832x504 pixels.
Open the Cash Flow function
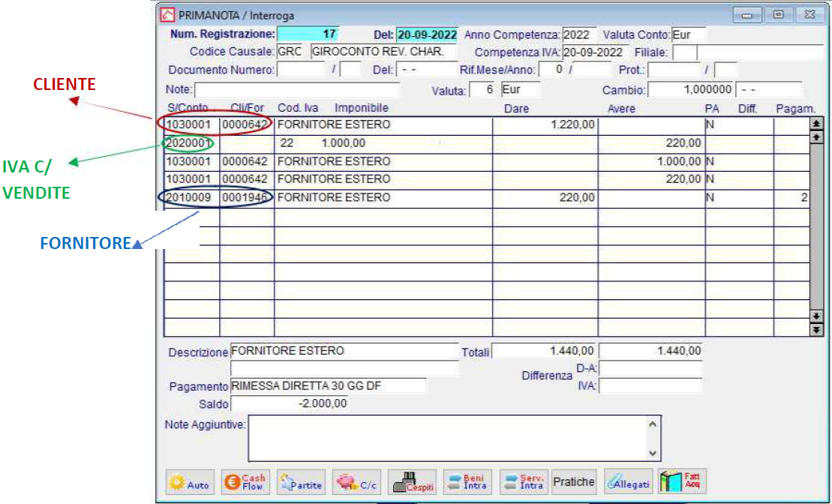pyautogui.click(x=245, y=482)
